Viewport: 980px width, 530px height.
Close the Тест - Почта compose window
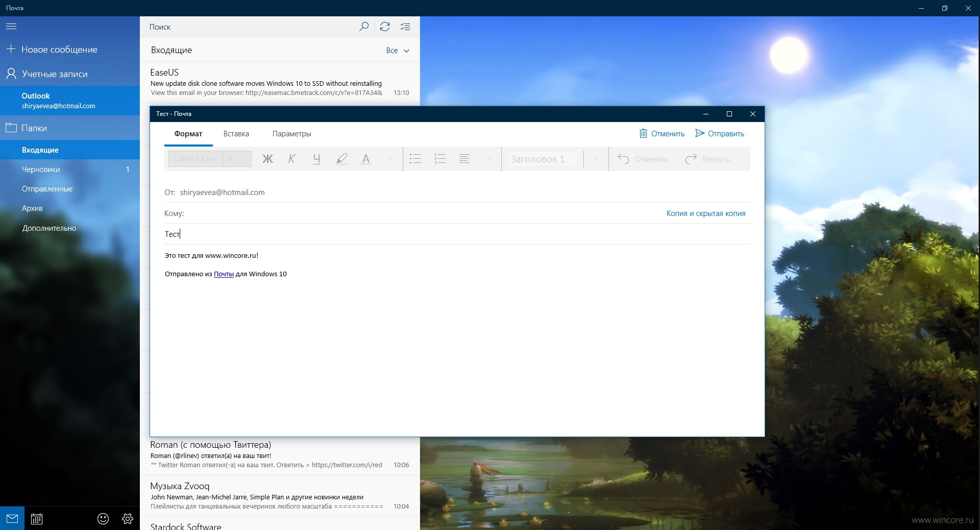(753, 114)
